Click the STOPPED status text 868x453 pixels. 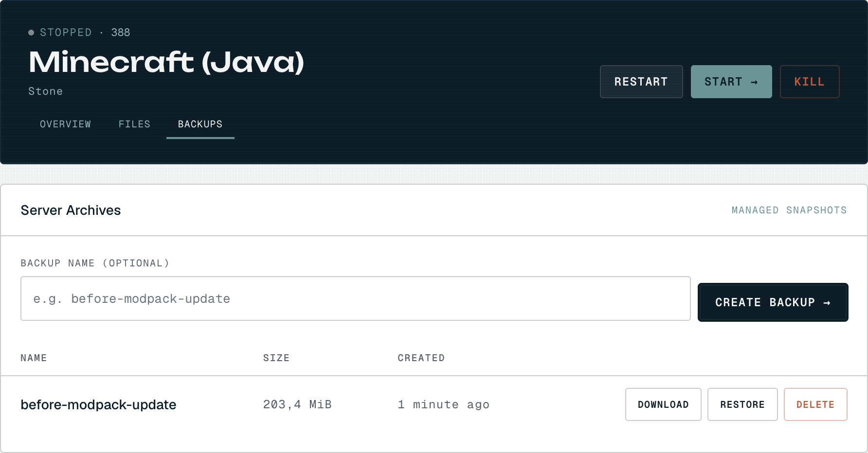[66, 33]
